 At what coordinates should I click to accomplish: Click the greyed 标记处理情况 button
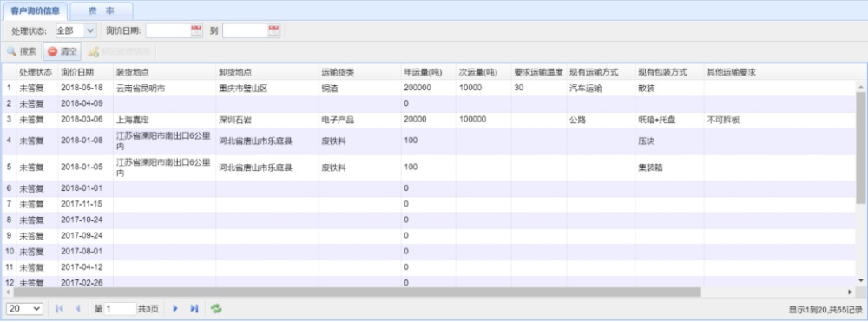[x=120, y=51]
